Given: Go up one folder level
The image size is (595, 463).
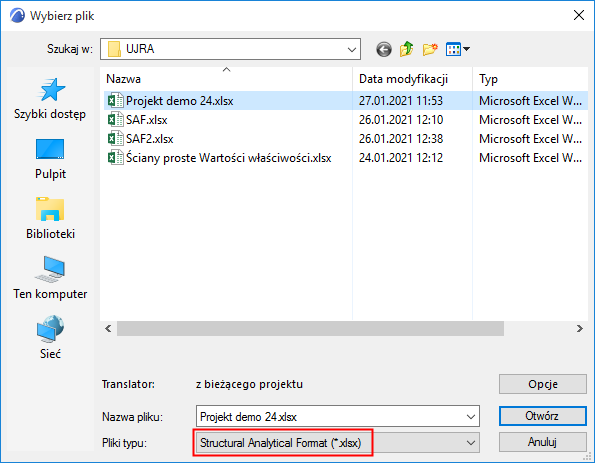Looking at the screenshot, I should point(406,49).
